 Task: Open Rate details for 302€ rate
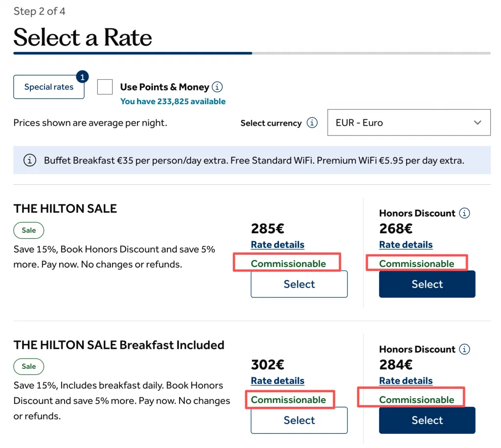278,381
